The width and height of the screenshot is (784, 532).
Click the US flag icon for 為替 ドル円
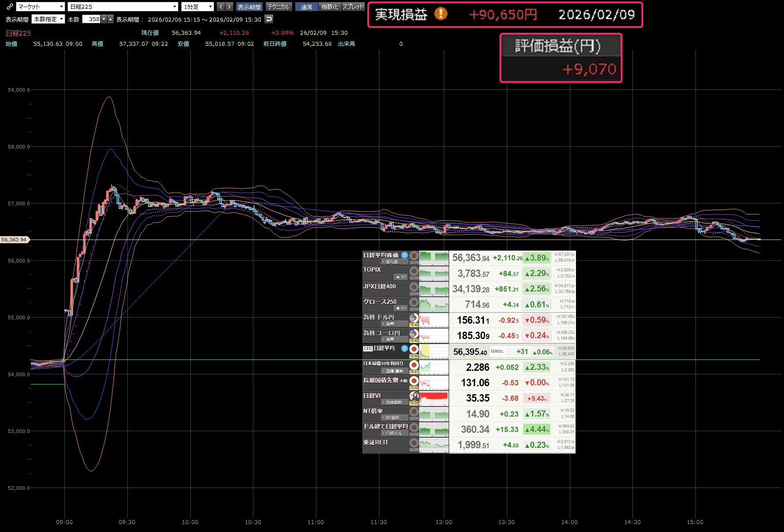413,318
